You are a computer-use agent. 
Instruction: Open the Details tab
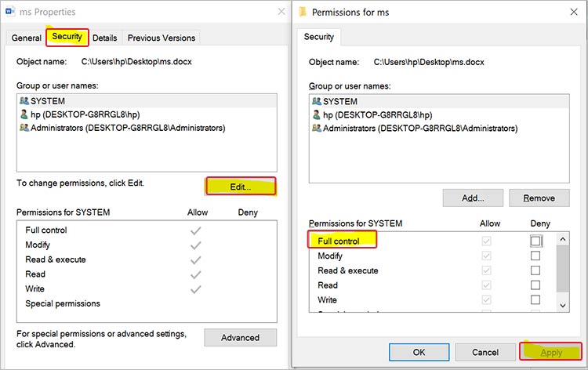(104, 38)
